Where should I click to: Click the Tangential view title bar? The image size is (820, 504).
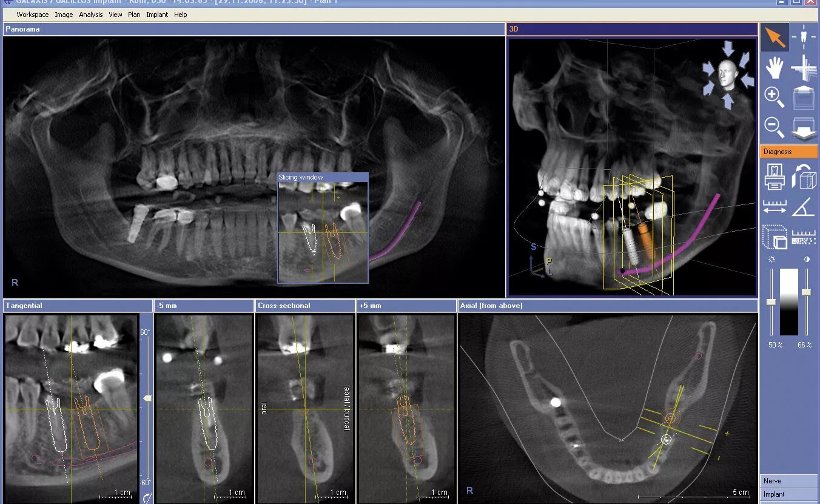coord(78,306)
